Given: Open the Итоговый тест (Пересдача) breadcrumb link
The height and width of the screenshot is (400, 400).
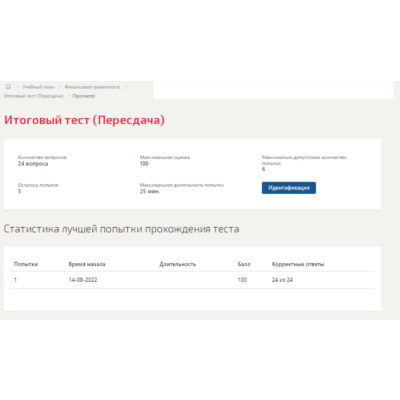Looking at the screenshot, I should [x=34, y=96].
